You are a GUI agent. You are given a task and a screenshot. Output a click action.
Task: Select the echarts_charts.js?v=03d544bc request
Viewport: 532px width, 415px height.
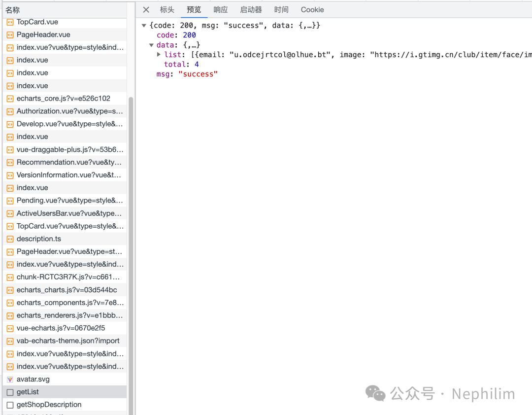tap(65, 290)
